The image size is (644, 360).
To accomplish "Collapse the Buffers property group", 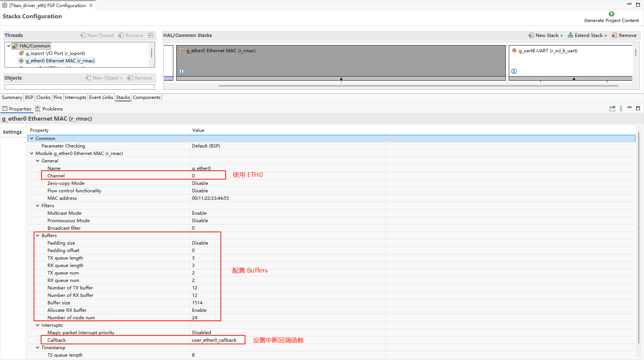I will 38,236.
